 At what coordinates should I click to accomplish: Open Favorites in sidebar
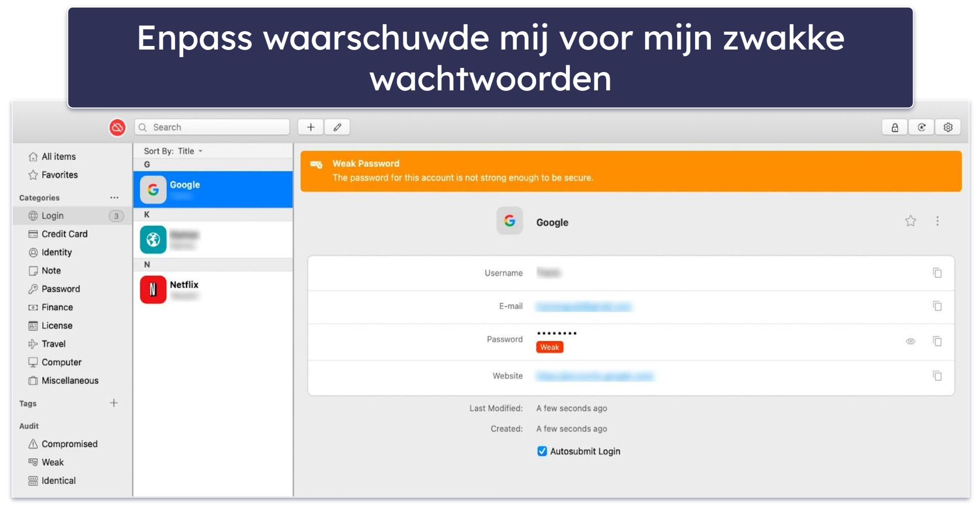pyautogui.click(x=53, y=175)
